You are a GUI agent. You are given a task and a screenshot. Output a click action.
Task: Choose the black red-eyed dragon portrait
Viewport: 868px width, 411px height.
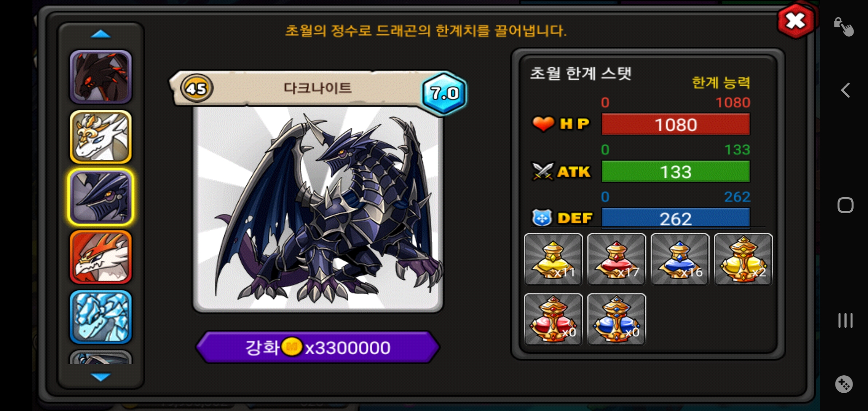click(101, 77)
